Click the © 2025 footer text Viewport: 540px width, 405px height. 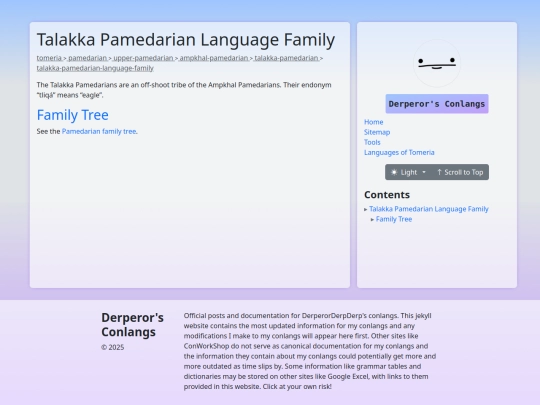(x=113, y=347)
